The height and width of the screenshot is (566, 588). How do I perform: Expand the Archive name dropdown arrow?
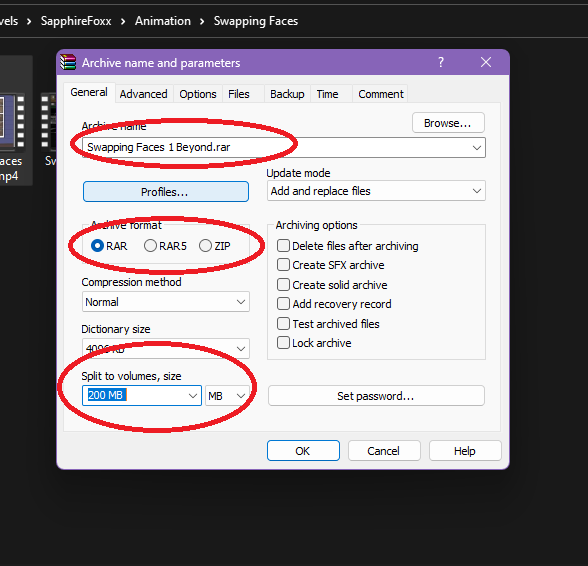point(477,147)
